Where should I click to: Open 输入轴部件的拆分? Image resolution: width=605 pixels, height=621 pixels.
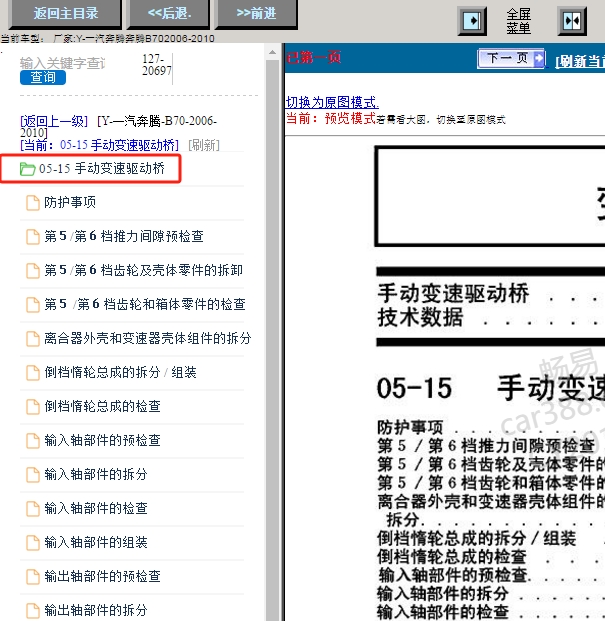pyautogui.click(x=96, y=474)
